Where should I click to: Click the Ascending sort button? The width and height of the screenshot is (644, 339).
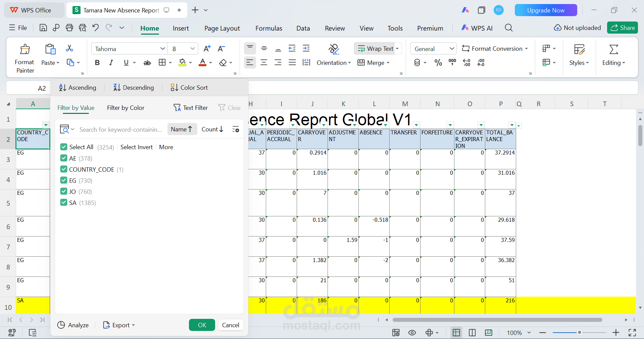point(78,88)
